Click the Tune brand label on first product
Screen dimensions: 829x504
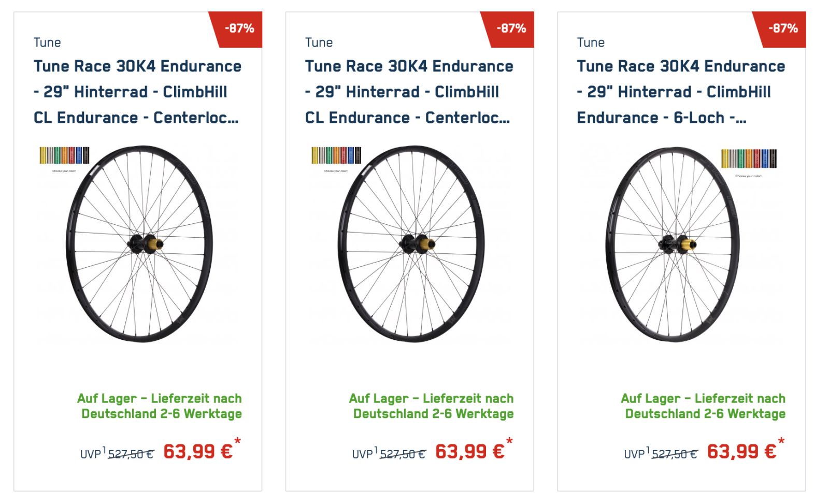(47, 42)
